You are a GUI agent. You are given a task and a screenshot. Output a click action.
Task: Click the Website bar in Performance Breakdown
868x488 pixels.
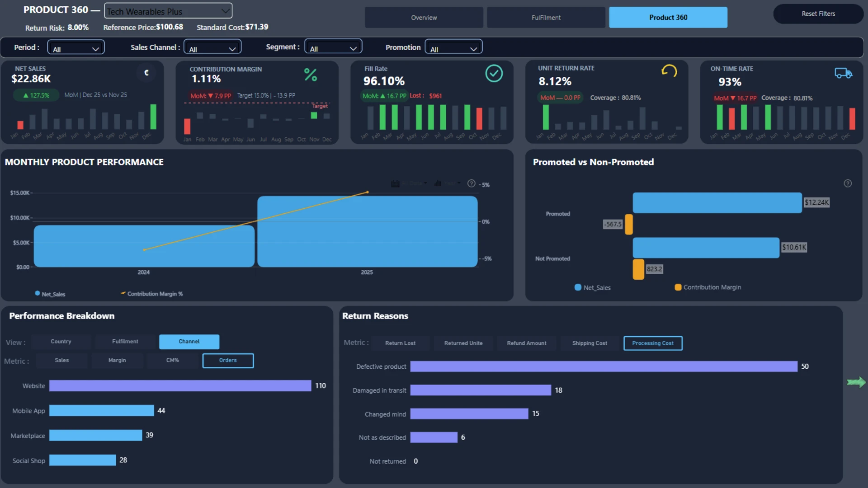click(x=180, y=385)
